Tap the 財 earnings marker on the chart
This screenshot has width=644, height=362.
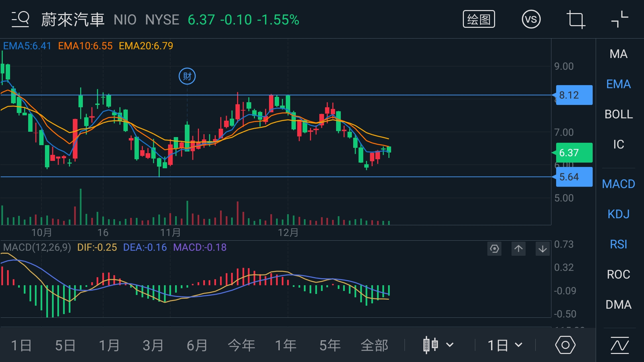pos(187,76)
